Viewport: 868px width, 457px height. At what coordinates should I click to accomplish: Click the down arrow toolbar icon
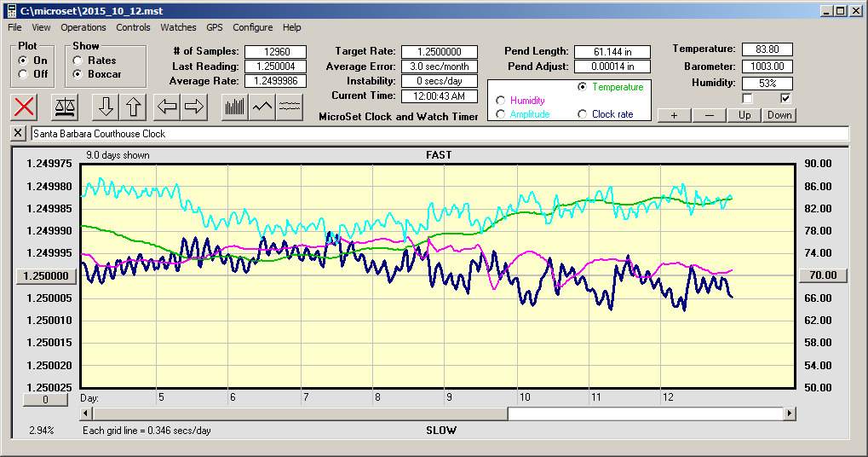point(106,107)
